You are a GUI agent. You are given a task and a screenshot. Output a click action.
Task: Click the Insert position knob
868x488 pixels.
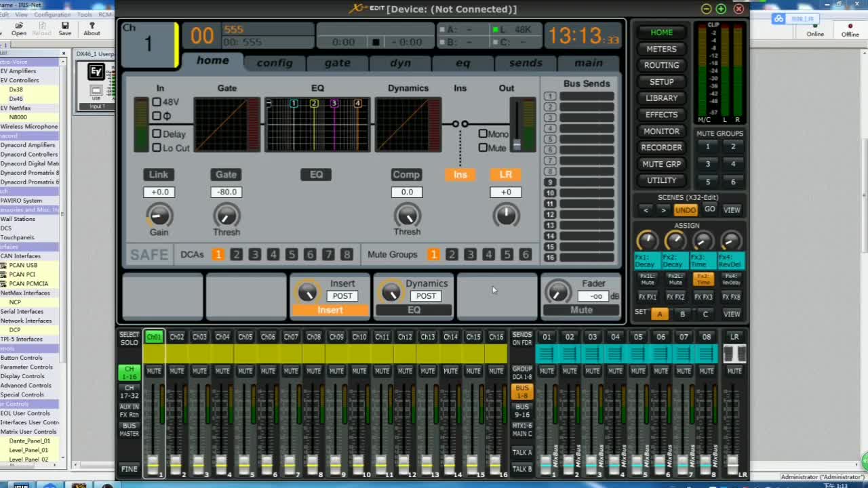(307, 292)
